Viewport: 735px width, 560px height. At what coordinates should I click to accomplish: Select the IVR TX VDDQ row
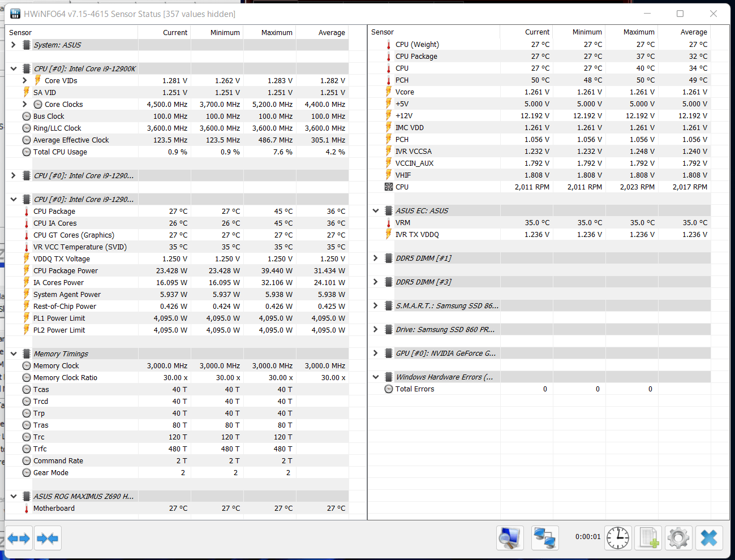539,234
